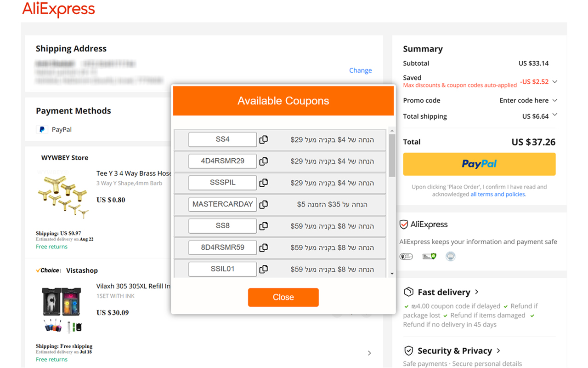Pay with the yellow PayPal button

(479, 164)
